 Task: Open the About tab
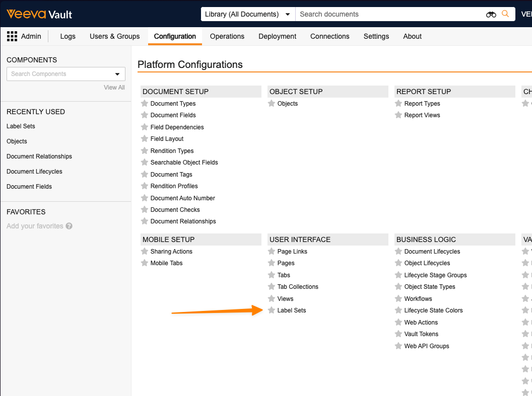pyautogui.click(x=412, y=36)
